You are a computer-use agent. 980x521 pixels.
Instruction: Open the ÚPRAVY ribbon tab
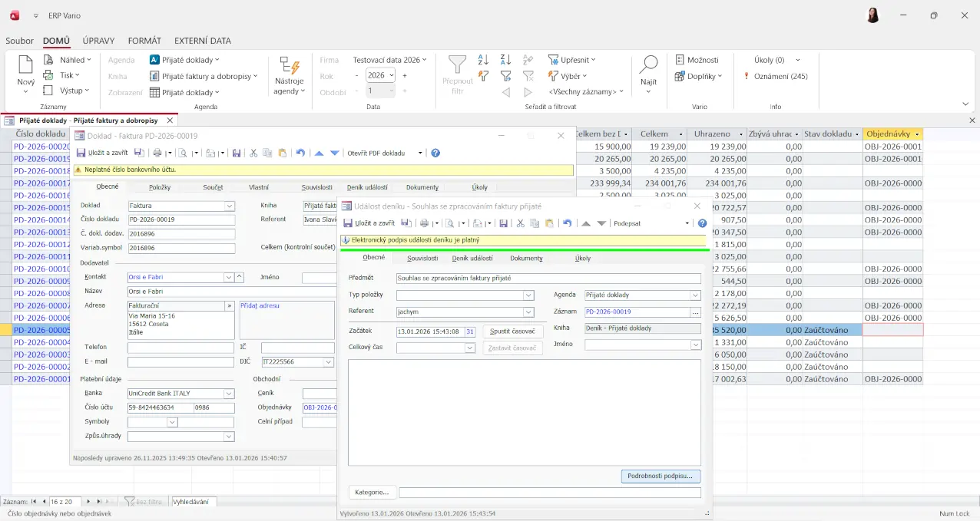[98, 41]
